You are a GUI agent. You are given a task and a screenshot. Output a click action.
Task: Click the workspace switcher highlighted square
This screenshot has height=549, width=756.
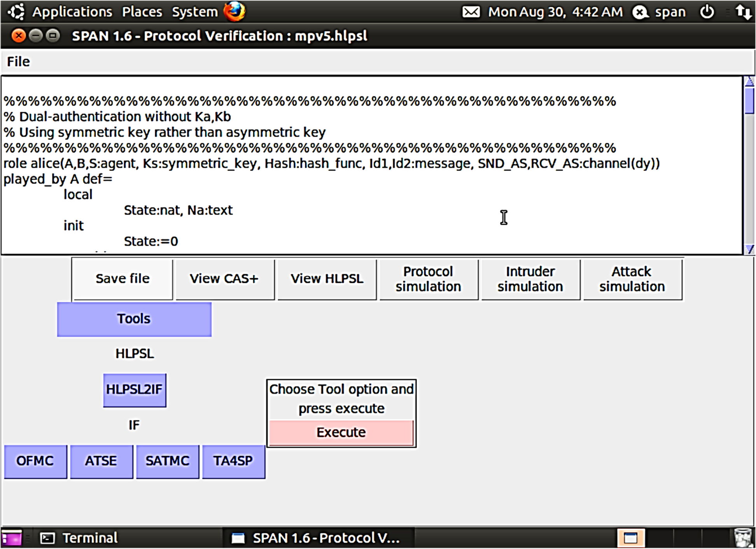630,538
